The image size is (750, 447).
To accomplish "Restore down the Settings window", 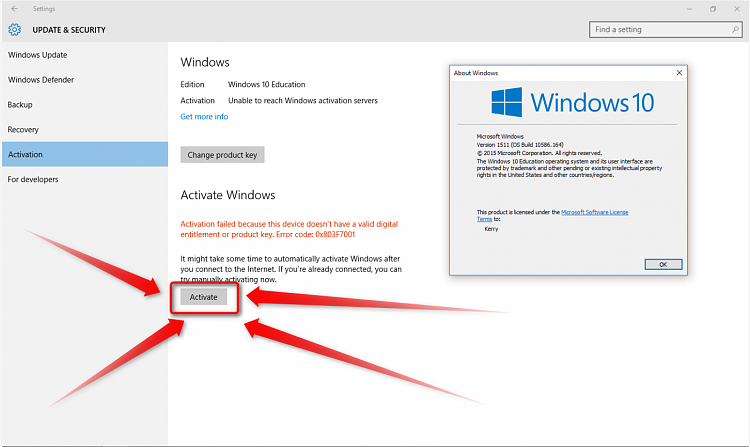I will (x=713, y=9).
